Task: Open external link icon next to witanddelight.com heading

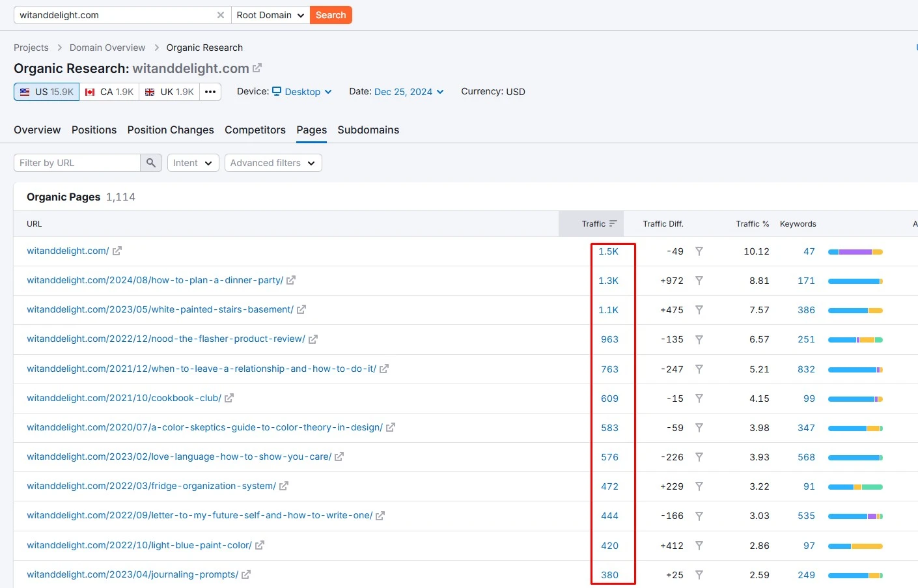Action: 257,68
